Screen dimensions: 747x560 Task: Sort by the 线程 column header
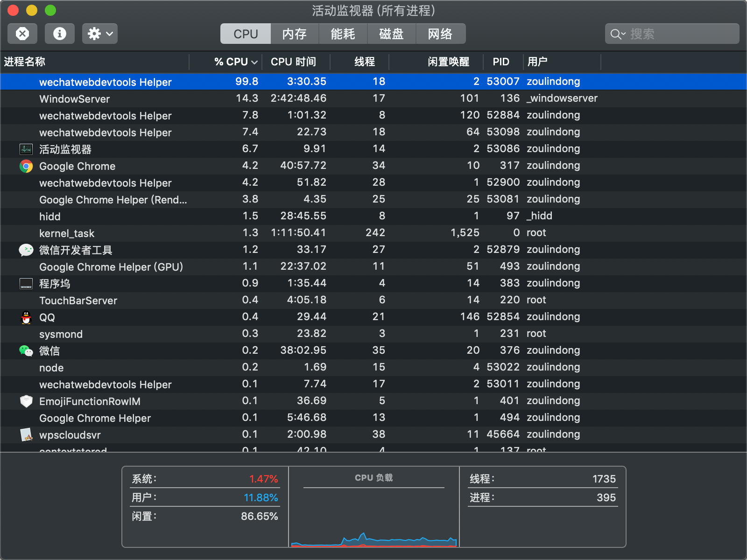click(359, 62)
